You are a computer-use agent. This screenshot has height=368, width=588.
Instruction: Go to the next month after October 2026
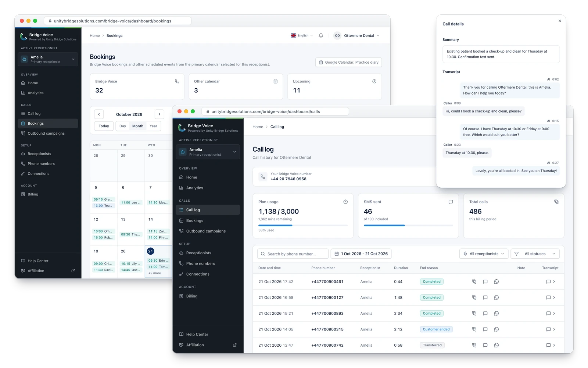coord(159,114)
